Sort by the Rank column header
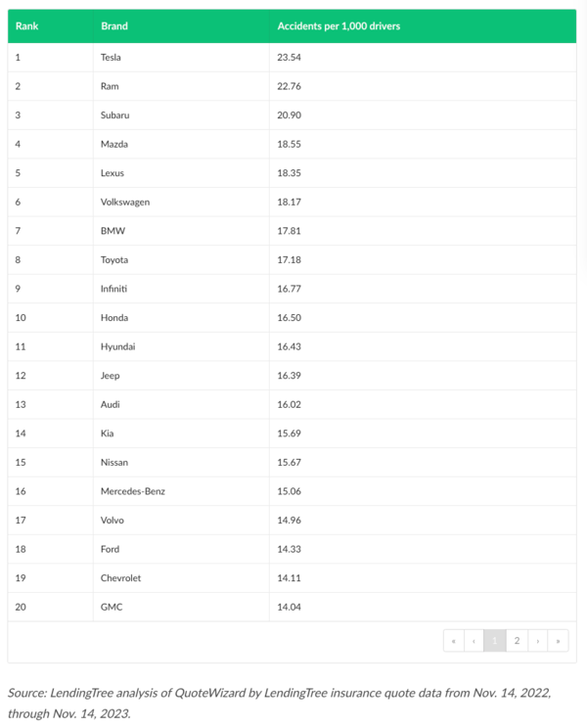The image size is (587, 728). [26, 25]
